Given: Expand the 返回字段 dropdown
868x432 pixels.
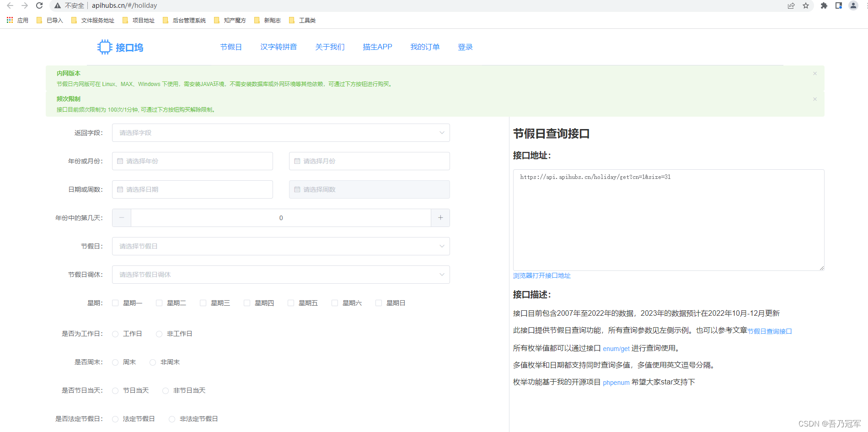Looking at the screenshot, I should (x=281, y=133).
